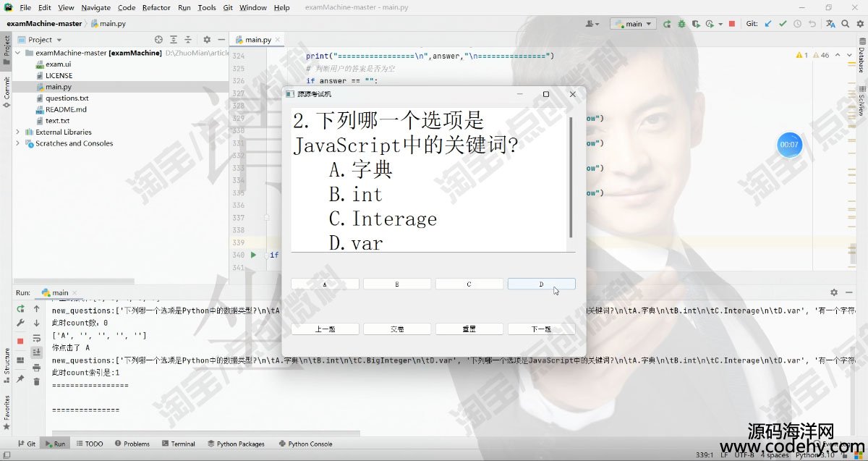
Task: Clear all console output trash icon
Action: click(x=37, y=381)
